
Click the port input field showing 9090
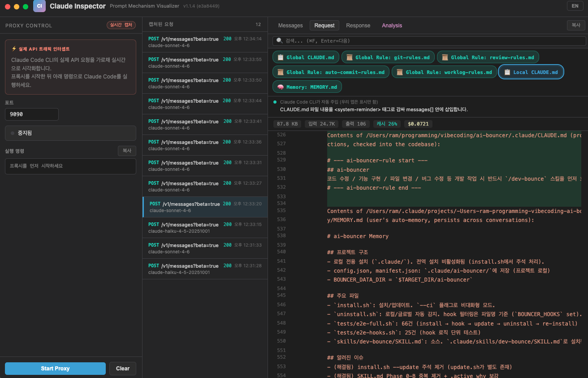[32, 114]
